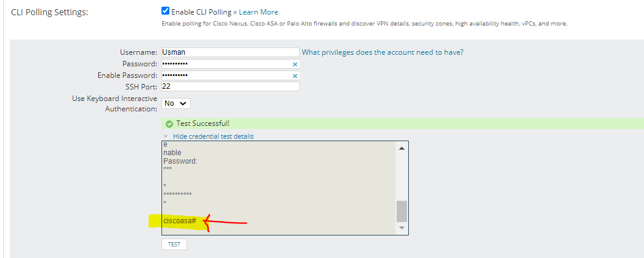Click scroll up arrow in credential details
The image size is (644, 258).
402,148
